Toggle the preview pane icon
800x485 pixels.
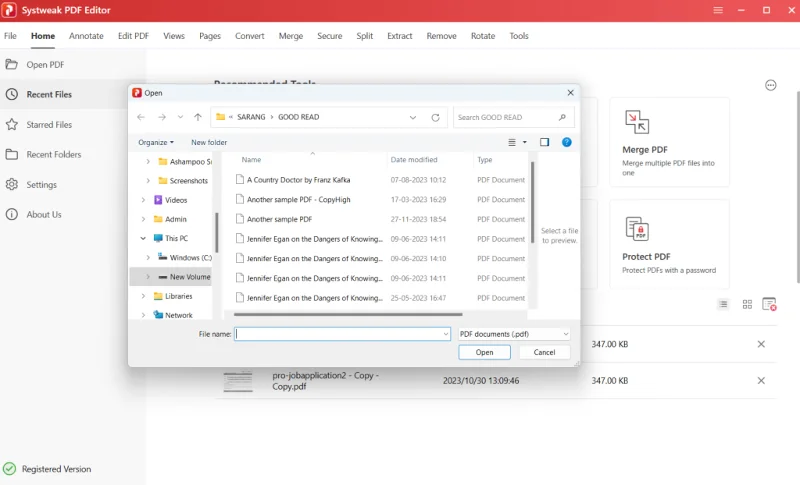(x=544, y=142)
